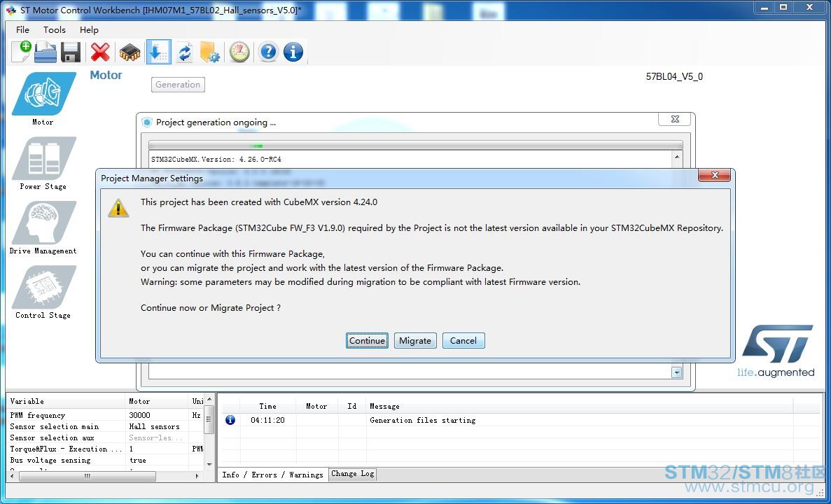Maximize the Motor Control Workbench window
This screenshot has height=504, width=831.
click(783, 8)
